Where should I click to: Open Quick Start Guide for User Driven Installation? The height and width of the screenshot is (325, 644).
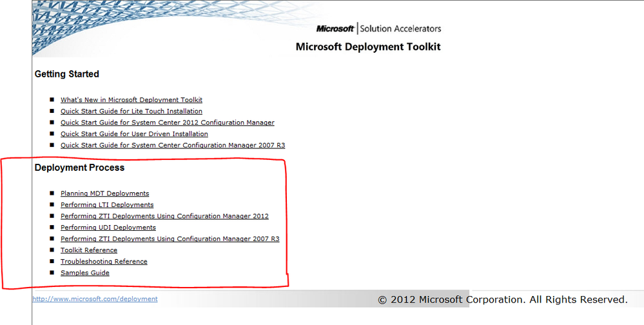[x=134, y=134]
